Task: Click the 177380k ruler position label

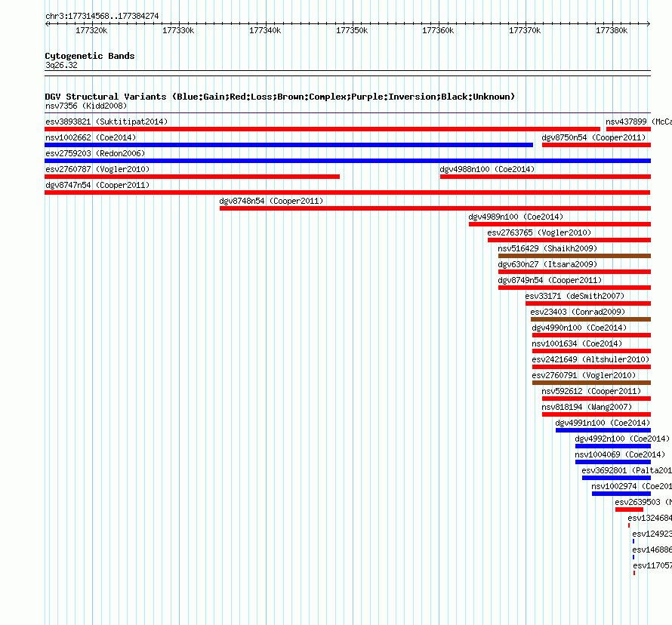Action: 612,30
